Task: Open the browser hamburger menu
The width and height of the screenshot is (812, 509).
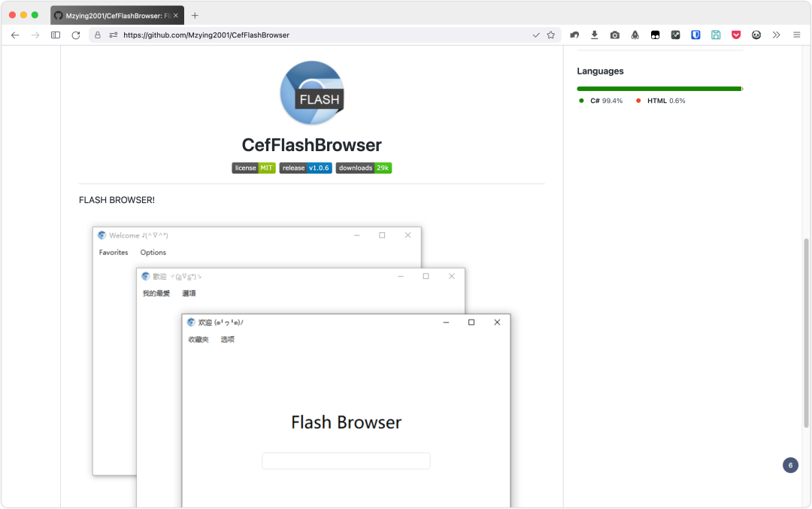Action: pos(796,35)
